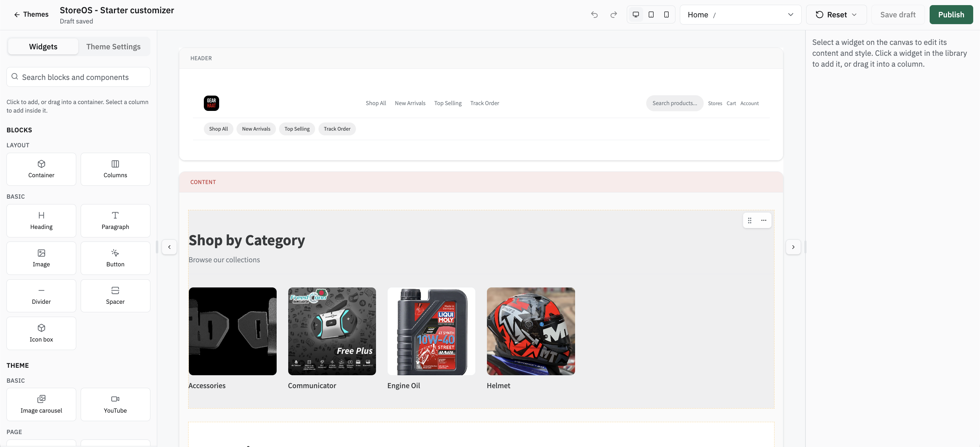Add an Image carousel widget
Image resolution: width=980 pixels, height=447 pixels.
(x=41, y=404)
